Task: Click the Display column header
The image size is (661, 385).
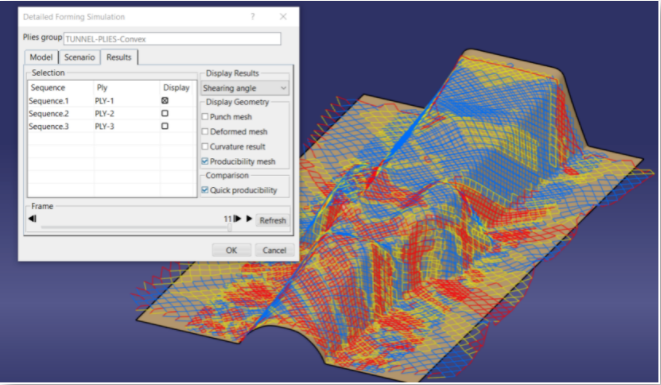Action: 177,88
